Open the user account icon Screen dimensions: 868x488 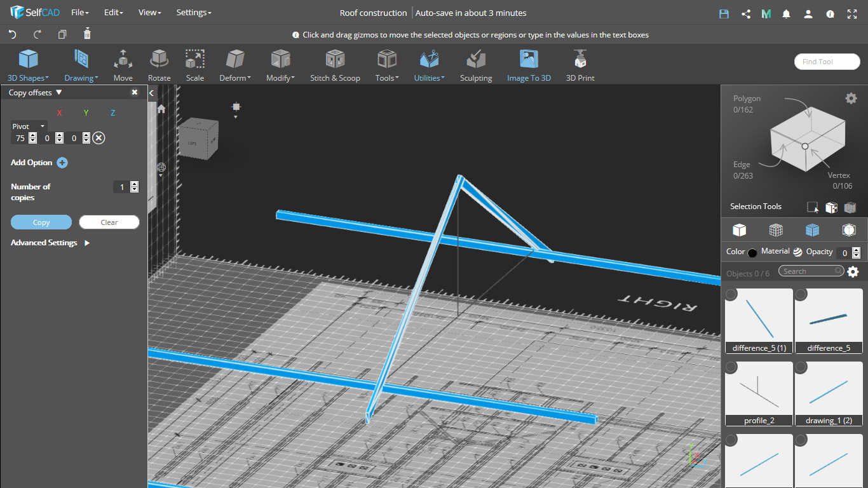click(808, 13)
